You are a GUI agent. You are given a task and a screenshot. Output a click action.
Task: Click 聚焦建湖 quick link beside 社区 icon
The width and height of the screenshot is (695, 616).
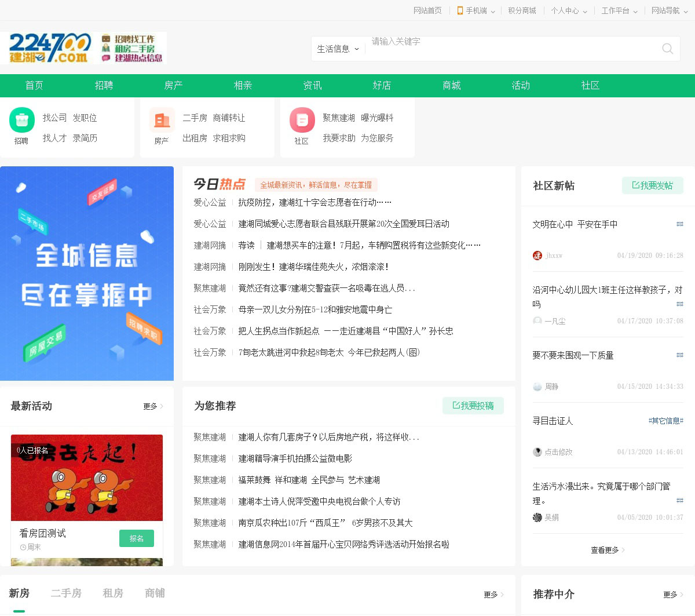click(339, 118)
